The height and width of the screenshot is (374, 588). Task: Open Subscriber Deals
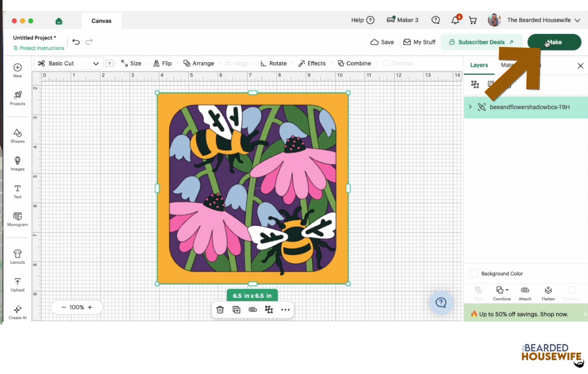click(x=481, y=42)
